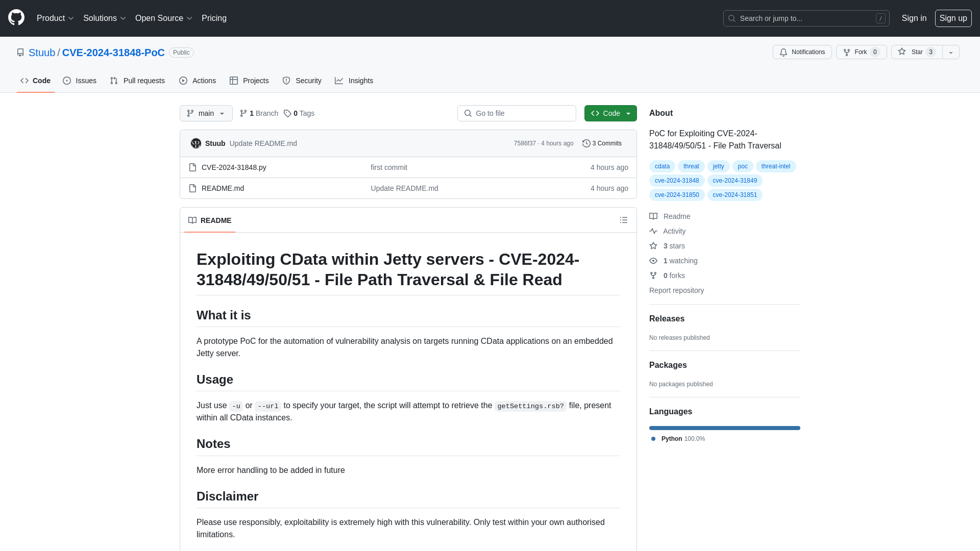Click the Stuub avatar in commit row
The image size is (980, 551).
196,143
